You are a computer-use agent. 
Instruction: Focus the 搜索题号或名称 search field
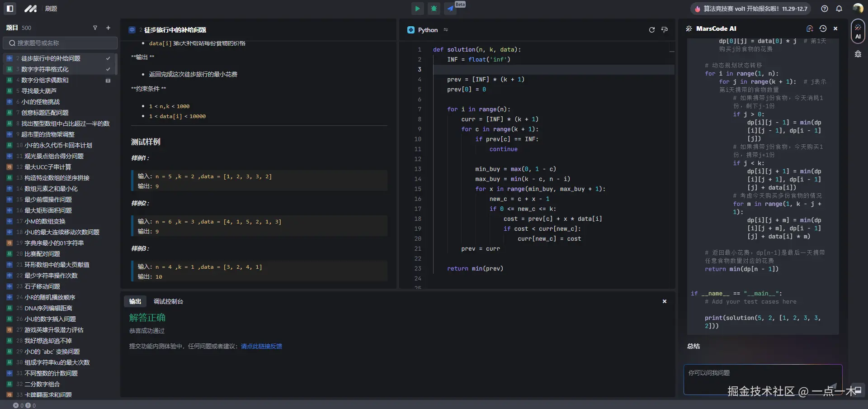click(x=60, y=43)
